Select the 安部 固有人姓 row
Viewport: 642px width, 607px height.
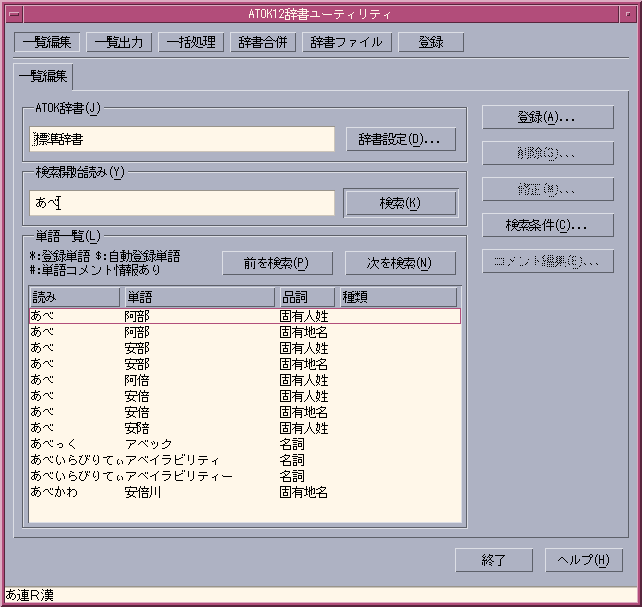245,348
